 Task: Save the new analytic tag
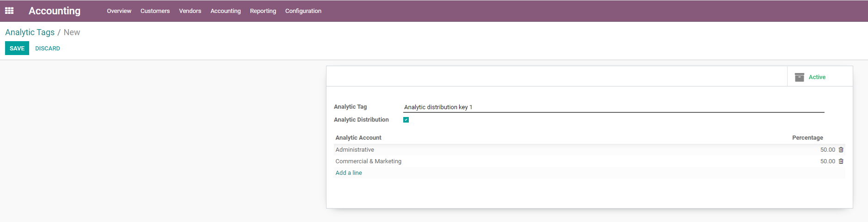17,49
